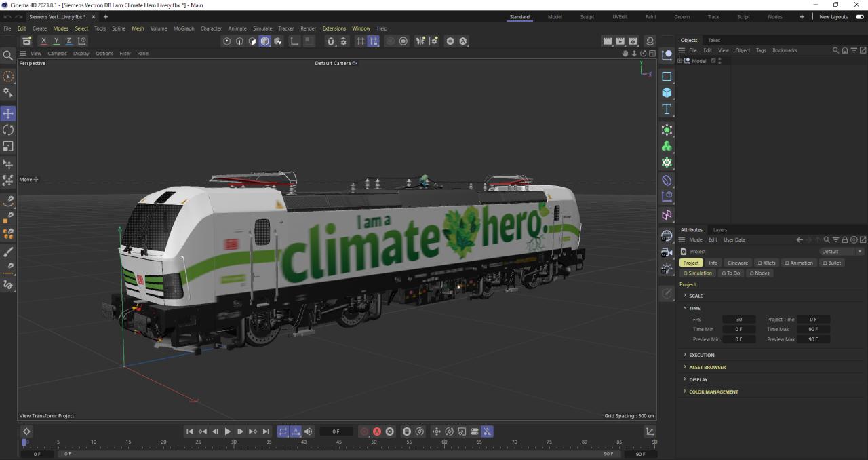Viewport: 868px width, 460px height.
Task: Switch to the Takes tab
Action: click(x=714, y=40)
